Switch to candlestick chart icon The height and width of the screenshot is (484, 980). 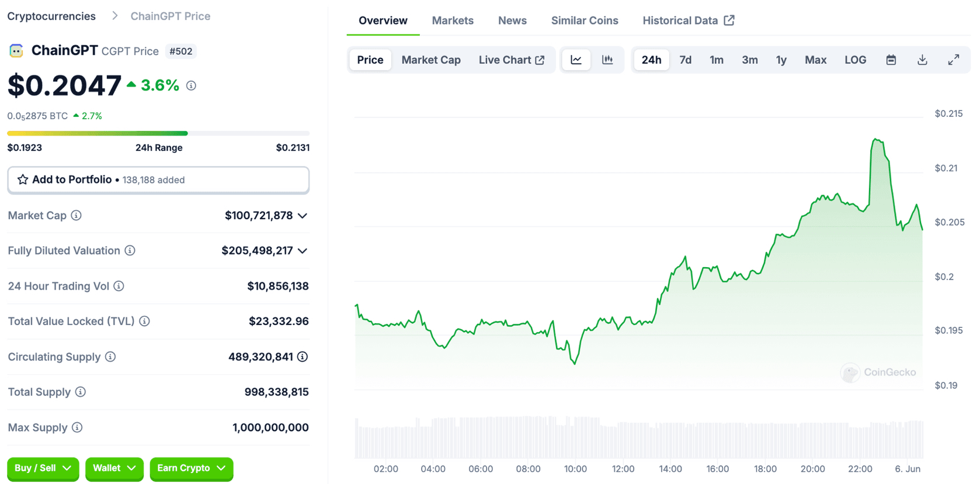pyautogui.click(x=607, y=60)
